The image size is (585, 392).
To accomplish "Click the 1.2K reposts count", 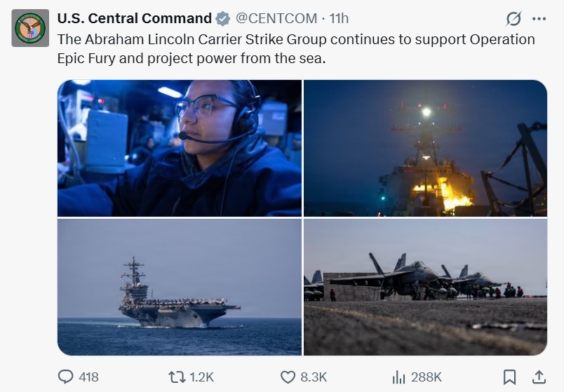I will [x=202, y=377].
